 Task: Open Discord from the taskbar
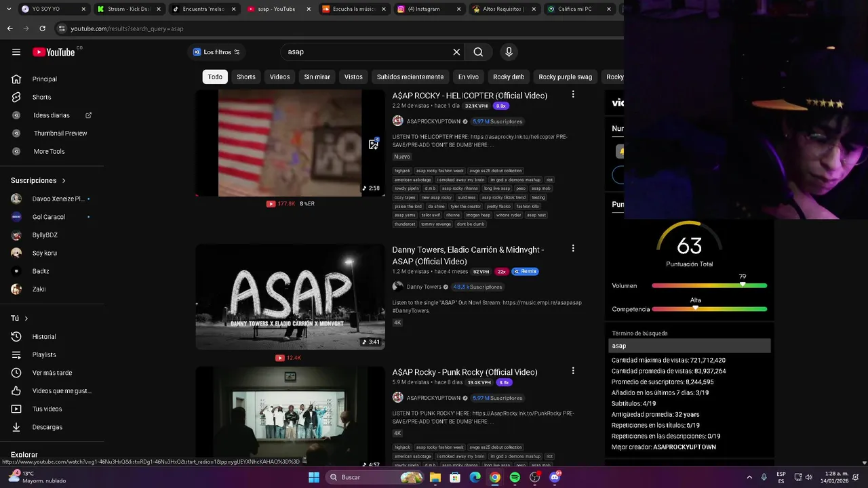pyautogui.click(x=555, y=477)
